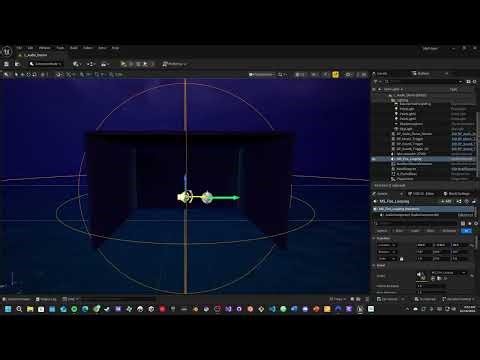480x360 pixels.
Task: Switch to the Outliner tab
Action: [x=421, y=73]
